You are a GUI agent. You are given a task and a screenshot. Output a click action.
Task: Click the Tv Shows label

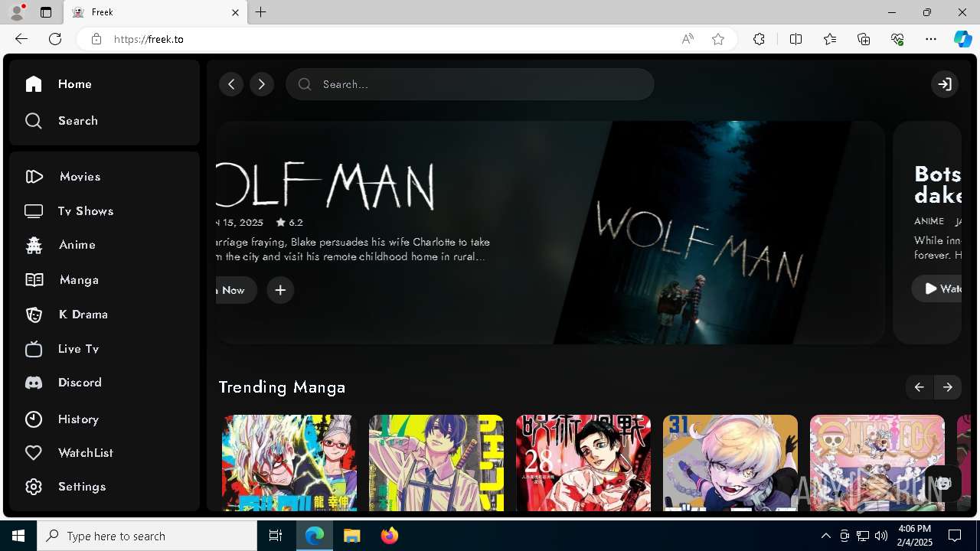click(86, 211)
